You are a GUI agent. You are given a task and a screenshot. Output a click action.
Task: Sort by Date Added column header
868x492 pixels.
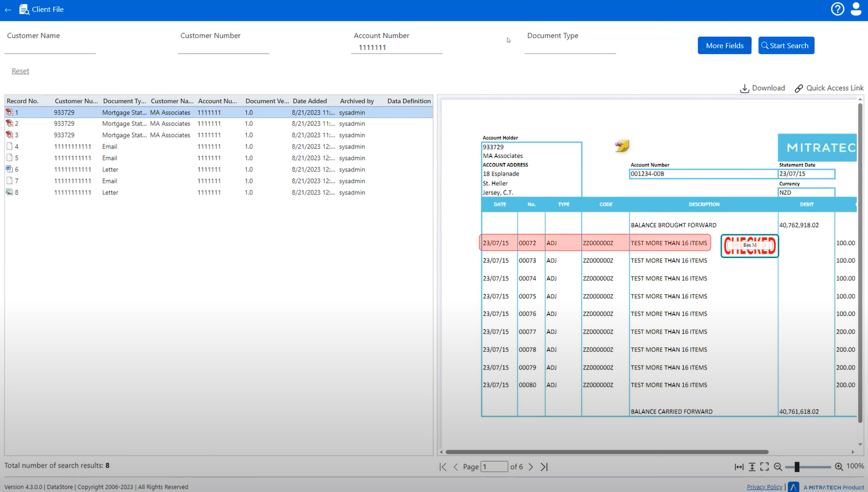pos(310,101)
